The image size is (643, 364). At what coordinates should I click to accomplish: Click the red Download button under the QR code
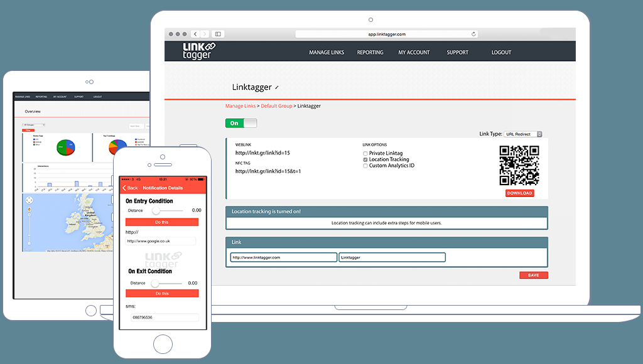pos(519,193)
